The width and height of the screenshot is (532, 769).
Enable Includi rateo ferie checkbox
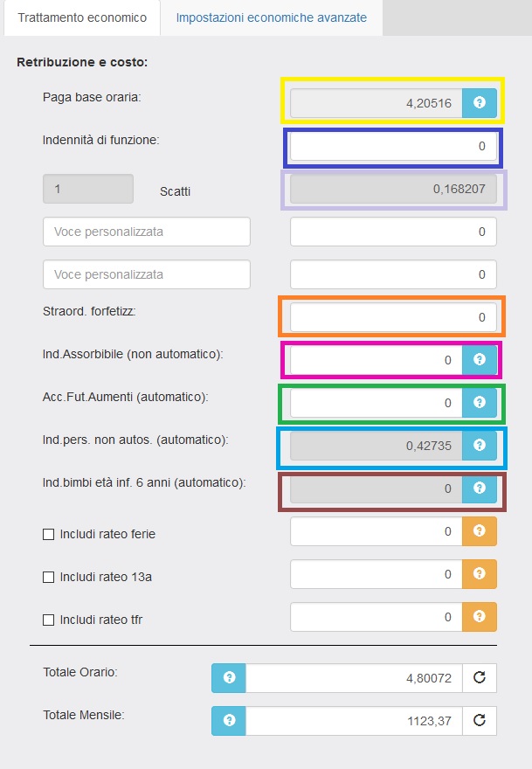coord(49,534)
